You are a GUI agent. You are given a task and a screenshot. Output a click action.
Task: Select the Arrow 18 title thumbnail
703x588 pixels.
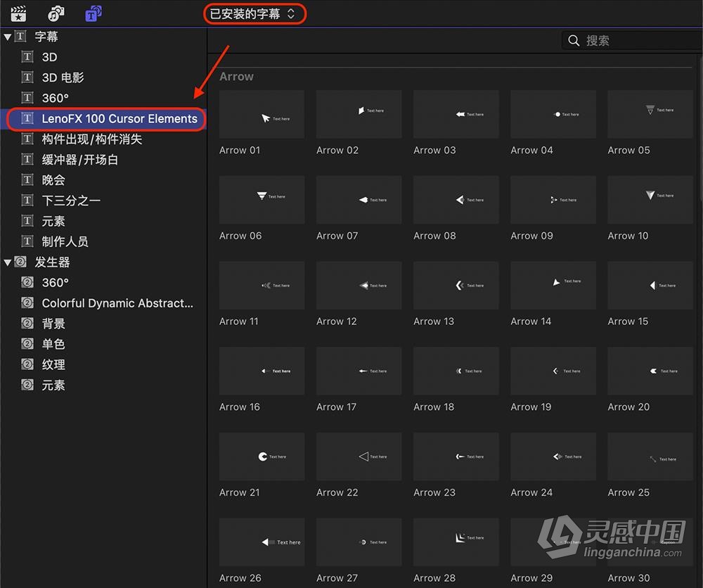(456, 371)
